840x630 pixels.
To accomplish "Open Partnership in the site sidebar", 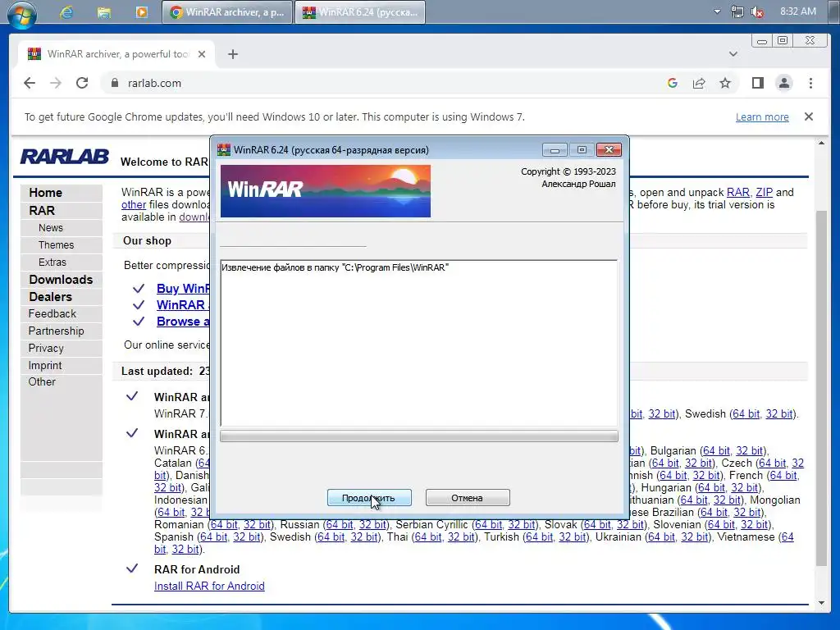I will point(56,331).
